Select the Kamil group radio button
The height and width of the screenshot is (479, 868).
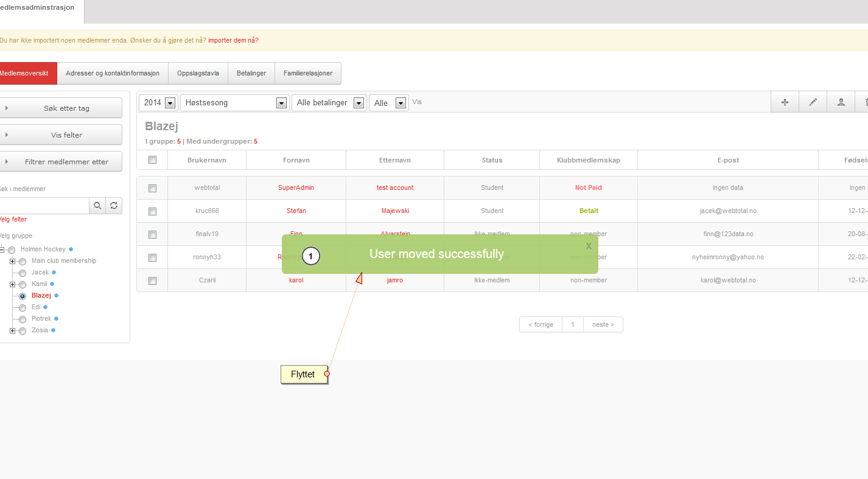23,284
